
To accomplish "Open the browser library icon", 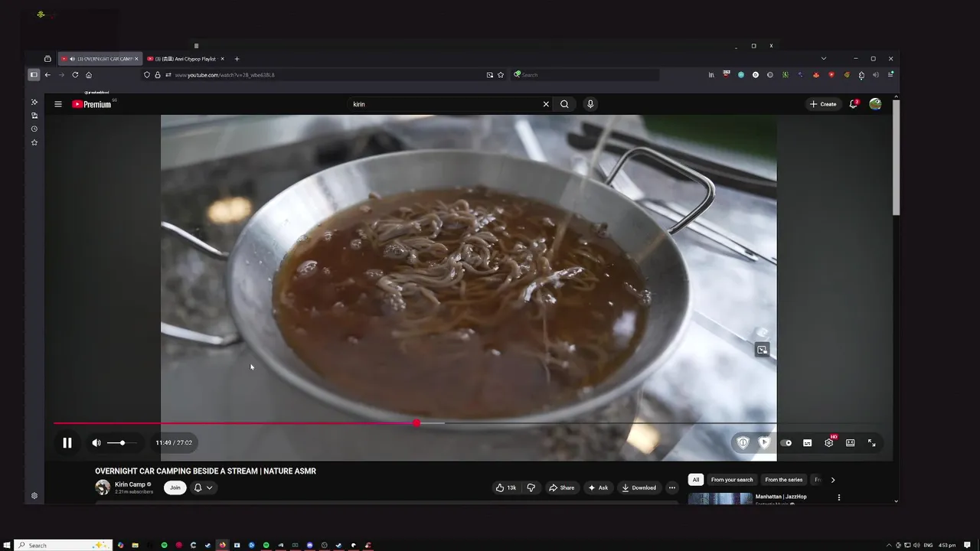I will [711, 75].
